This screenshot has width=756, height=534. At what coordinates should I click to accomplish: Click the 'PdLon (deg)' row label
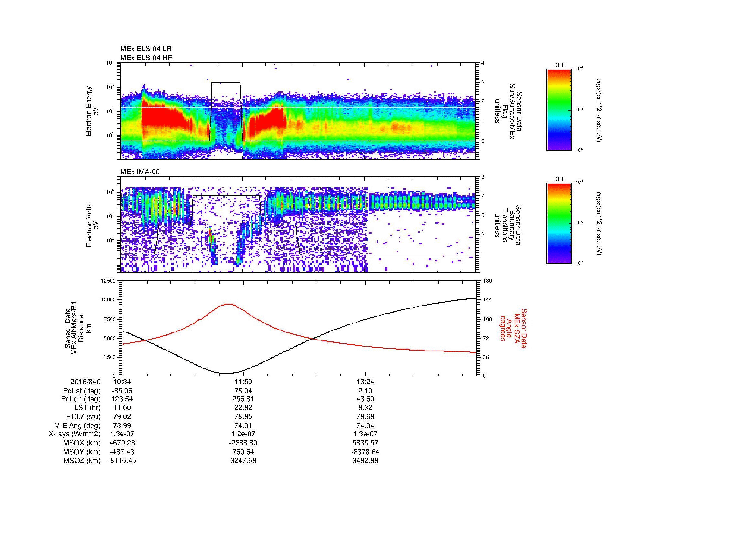(x=81, y=399)
